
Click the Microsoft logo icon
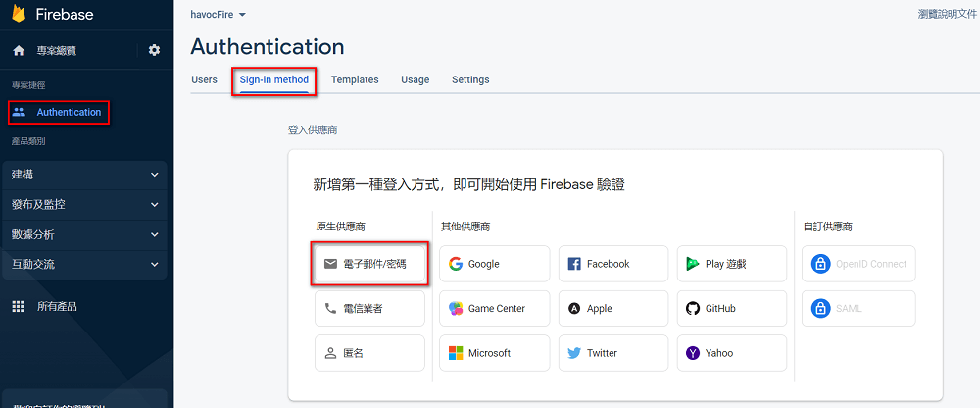point(456,353)
